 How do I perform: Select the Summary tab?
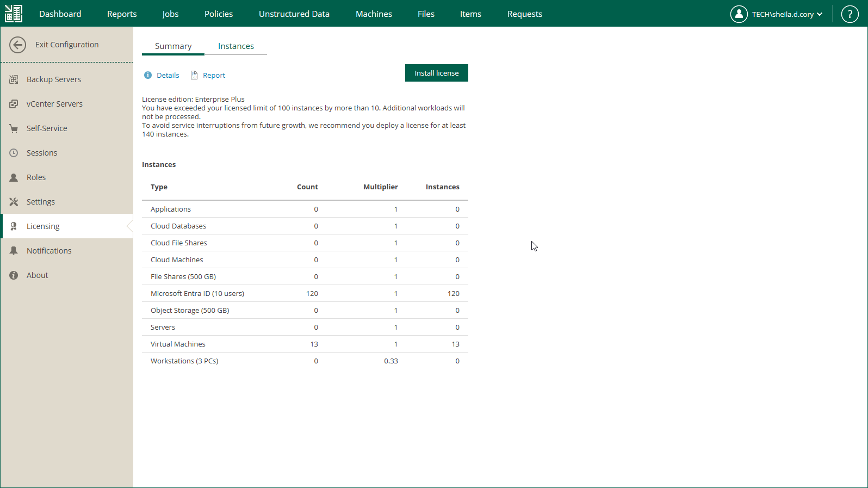[173, 46]
